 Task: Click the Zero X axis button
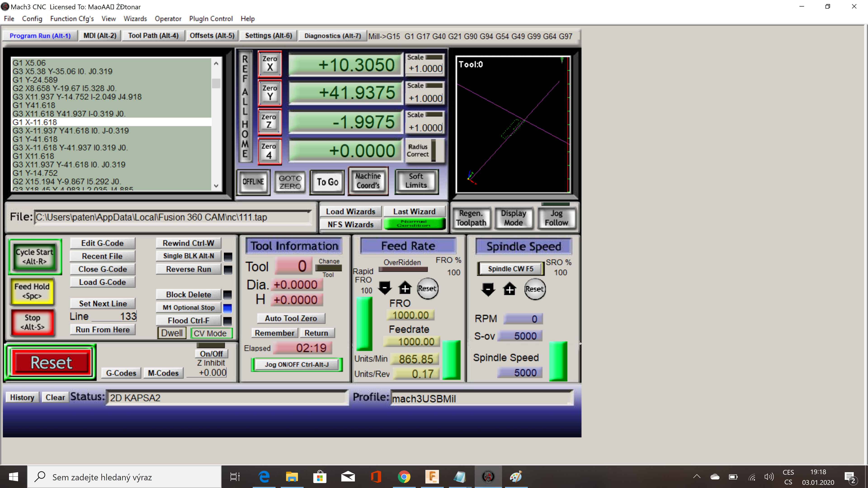pyautogui.click(x=270, y=63)
